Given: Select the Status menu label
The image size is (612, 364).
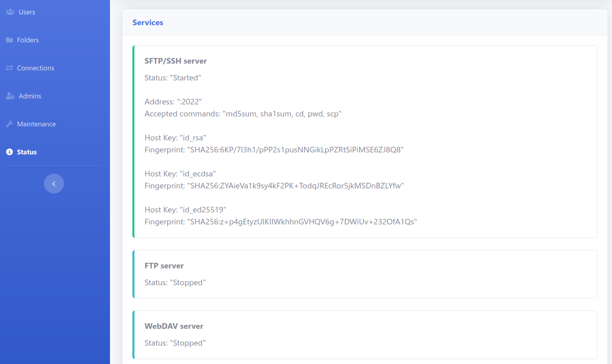Looking at the screenshot, I should (27, 152).
